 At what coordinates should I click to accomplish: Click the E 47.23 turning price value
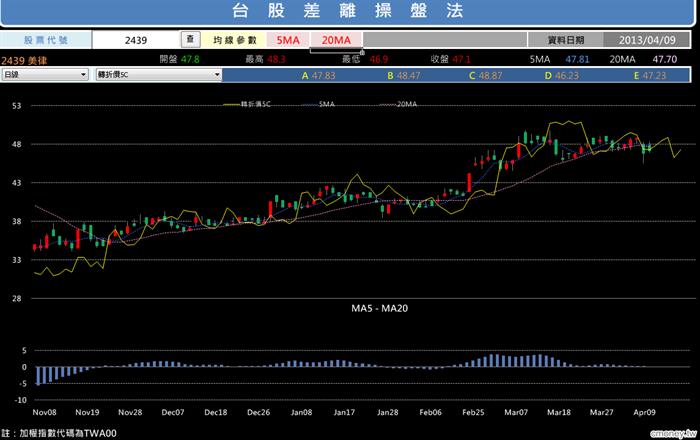[x=650, y=76]
